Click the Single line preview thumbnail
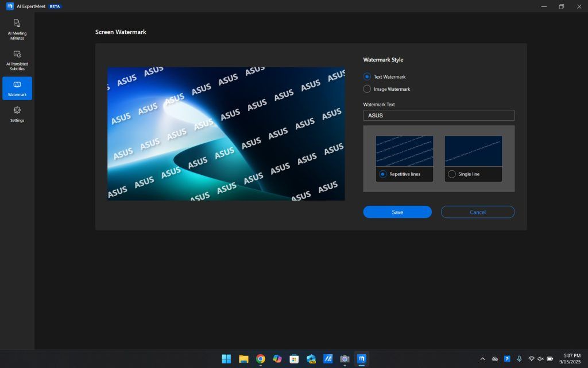The height and width of the screenshot is (368, 588). 473,151
